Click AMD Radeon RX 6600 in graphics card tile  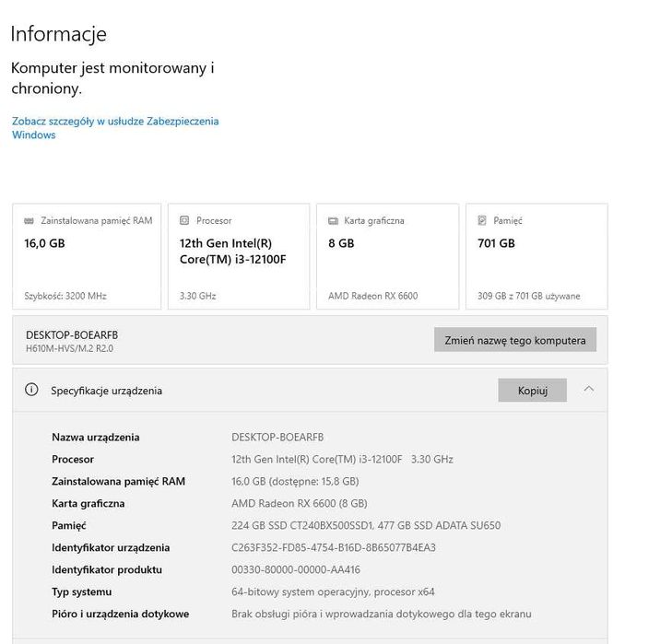pos(372,296)
